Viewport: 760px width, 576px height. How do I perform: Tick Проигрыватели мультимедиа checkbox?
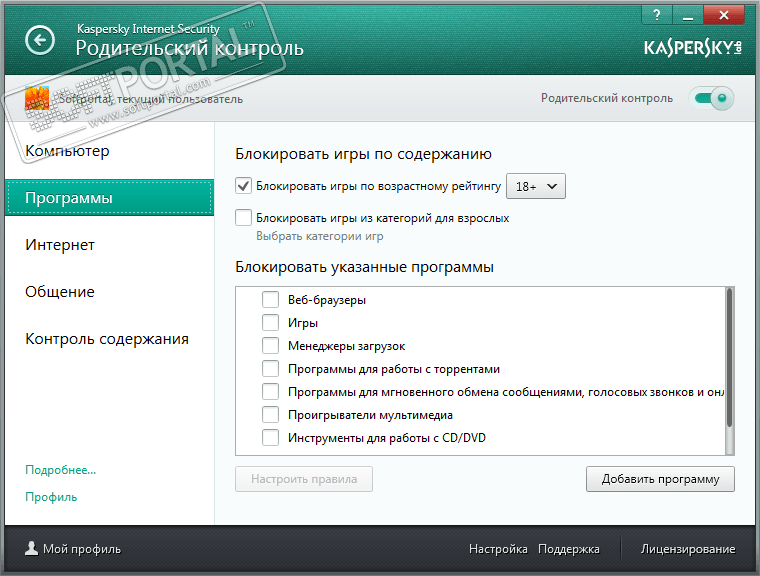click(270, 415)
